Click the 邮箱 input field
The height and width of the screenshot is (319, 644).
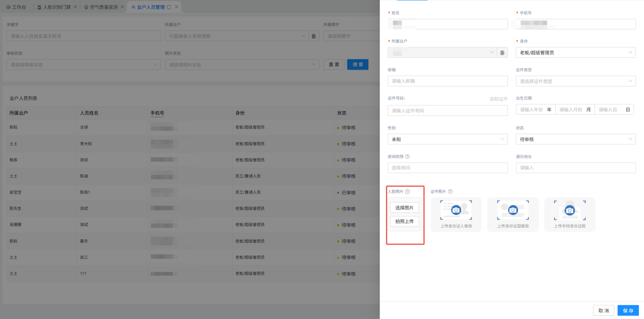[447, 81]
